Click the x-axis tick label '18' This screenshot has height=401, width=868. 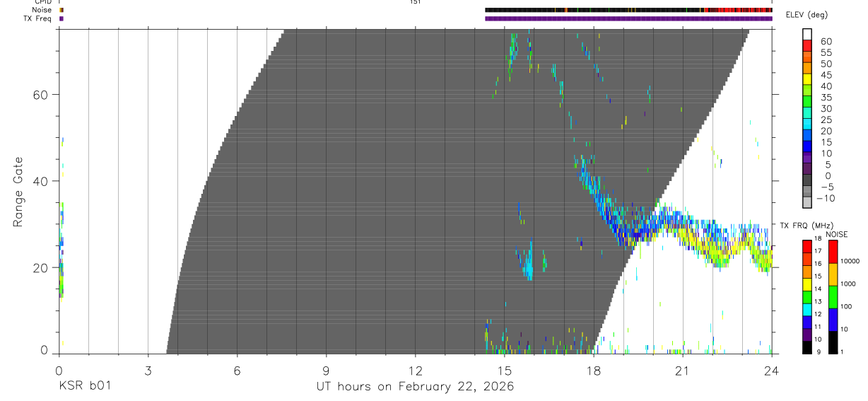click(593, 370)
